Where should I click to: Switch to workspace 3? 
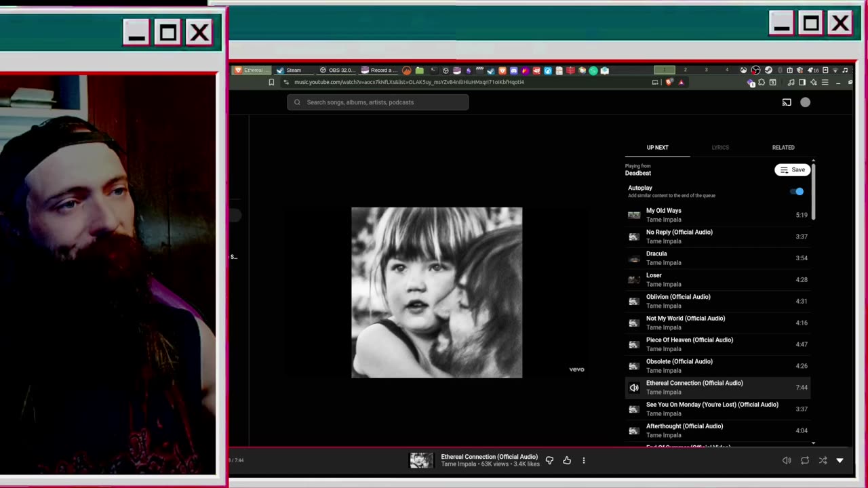(706, 70)
